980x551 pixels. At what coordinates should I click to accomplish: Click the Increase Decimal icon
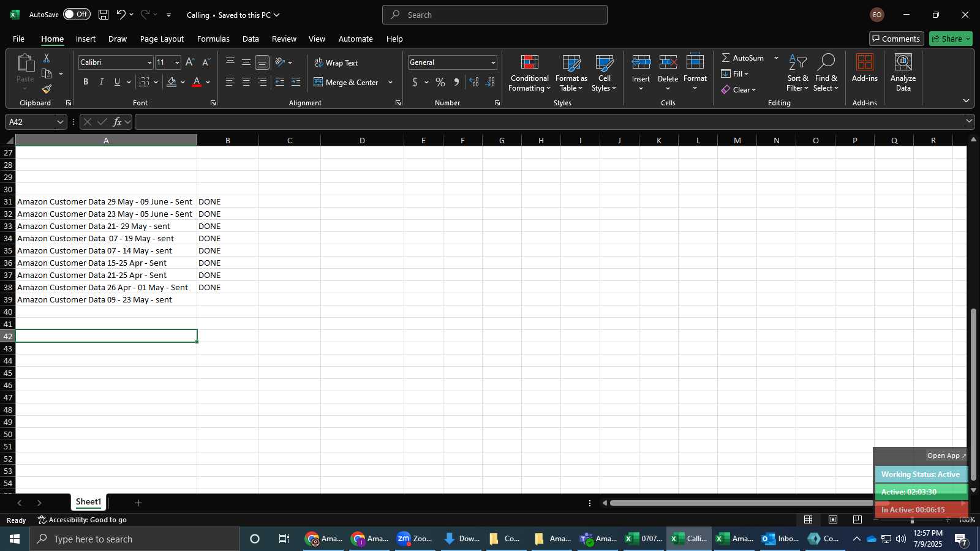[474, 82]
